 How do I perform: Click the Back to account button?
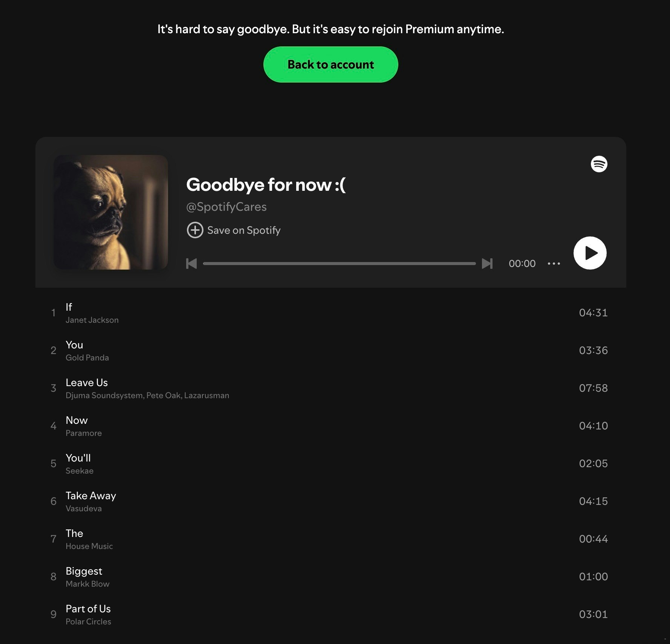tap(330, 64)
